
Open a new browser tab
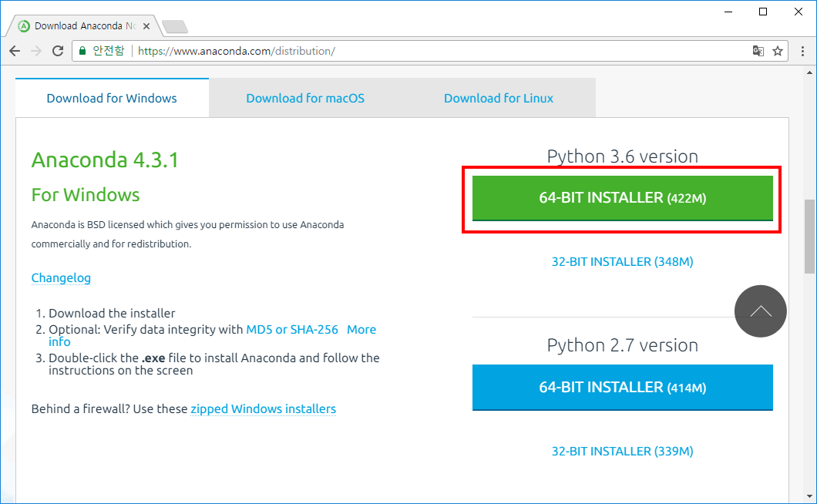(x=174, y=26)
